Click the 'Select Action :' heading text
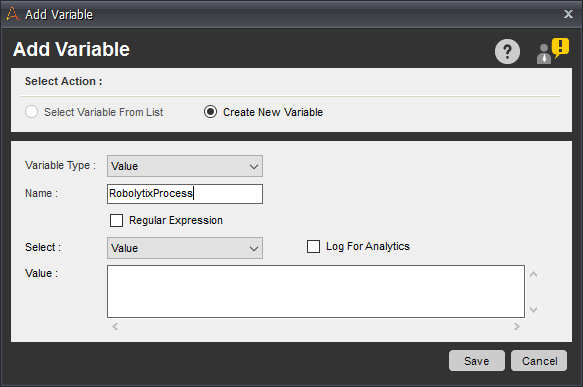583x387 pixels. click(x=64, y=81)
